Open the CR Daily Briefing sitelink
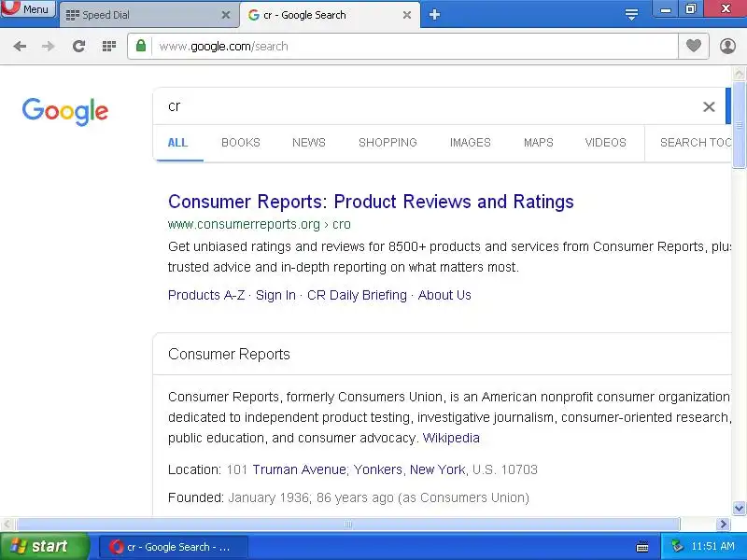The width and height of the screenshot is (747, 560). 357,295
